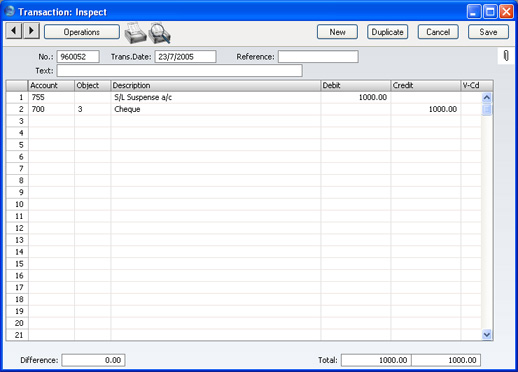The image size is (518, 372).
Task: Select account cell 700
Action: pos(51,109)
